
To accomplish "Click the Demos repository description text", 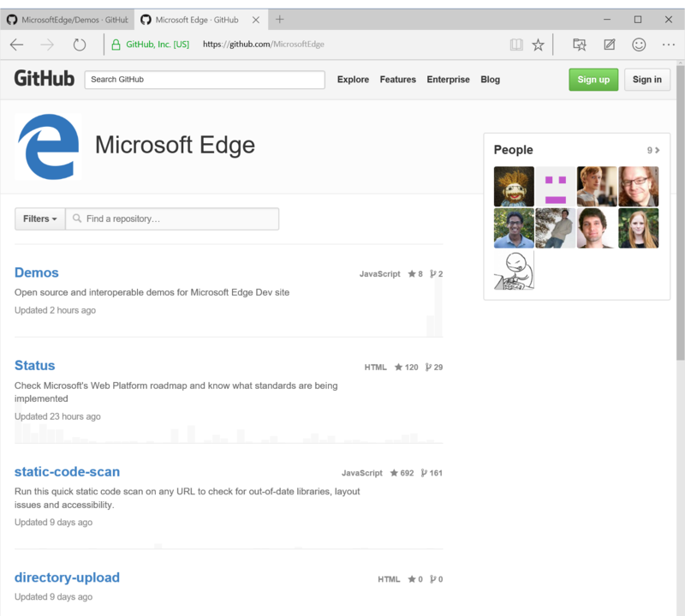I will pyautogui.click(x=152, y=292).
